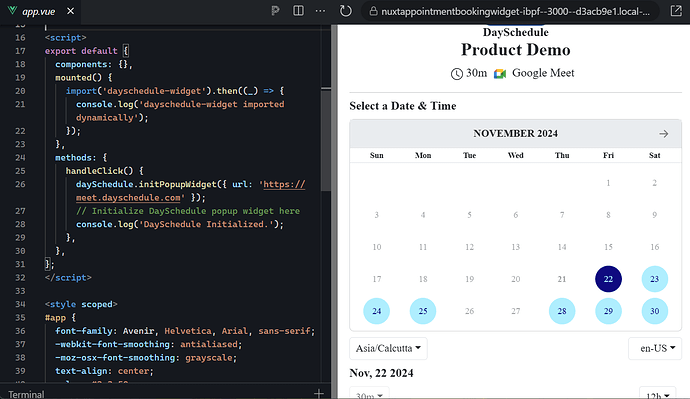
Task: Click 'NOVEMBER 2024' month label
Action: (x=515, y=133)
